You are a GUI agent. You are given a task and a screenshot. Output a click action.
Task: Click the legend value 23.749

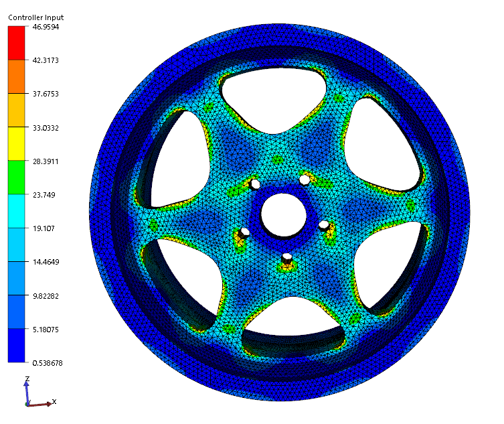coord(44,195)
